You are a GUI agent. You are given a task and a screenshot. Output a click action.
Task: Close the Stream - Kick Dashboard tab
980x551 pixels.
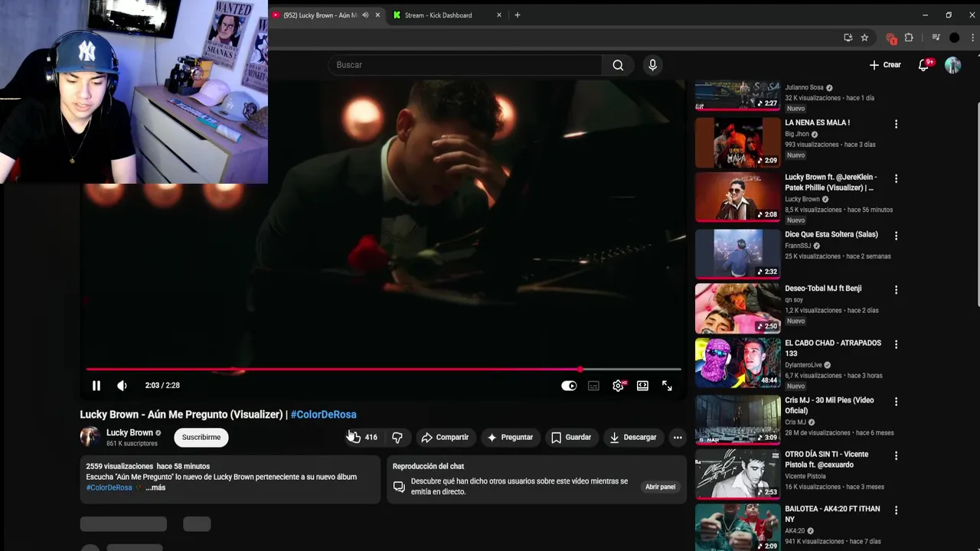pyautogui.click(x=499, y=15)
